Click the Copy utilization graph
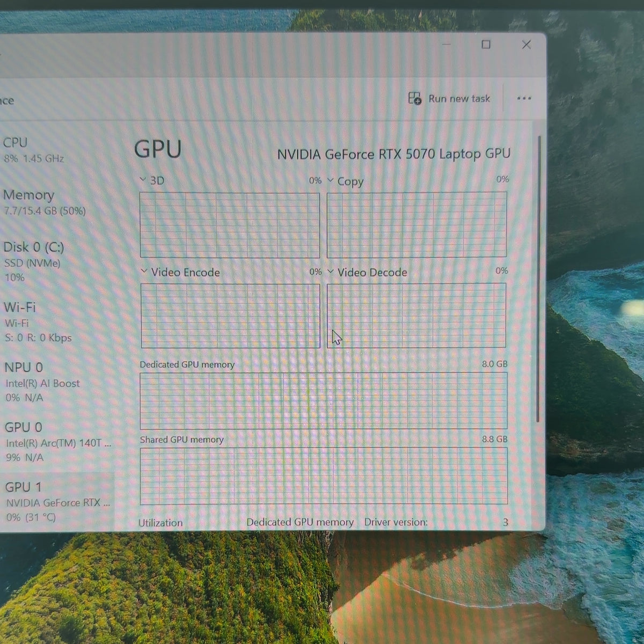Viewport: 644px width, 644px height. coord(416,225)
